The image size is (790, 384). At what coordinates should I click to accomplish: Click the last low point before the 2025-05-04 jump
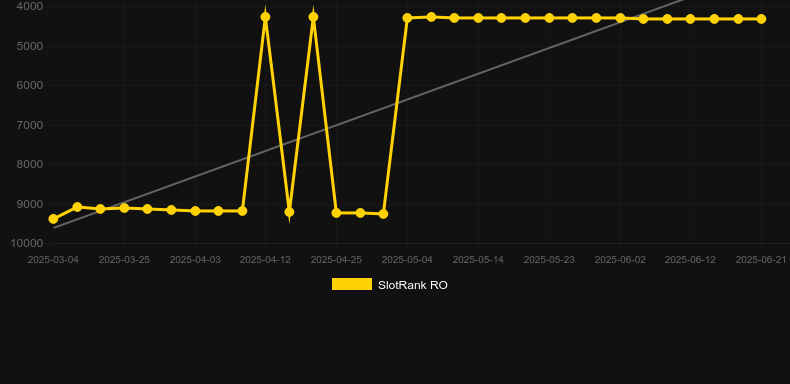tap(383, 214)
